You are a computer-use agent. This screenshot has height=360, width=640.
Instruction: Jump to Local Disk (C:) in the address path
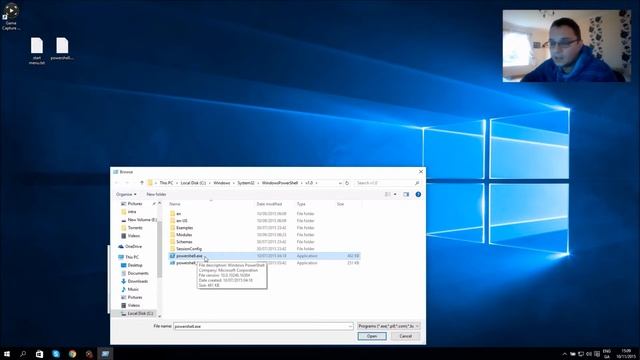click(x=193, y=183)
